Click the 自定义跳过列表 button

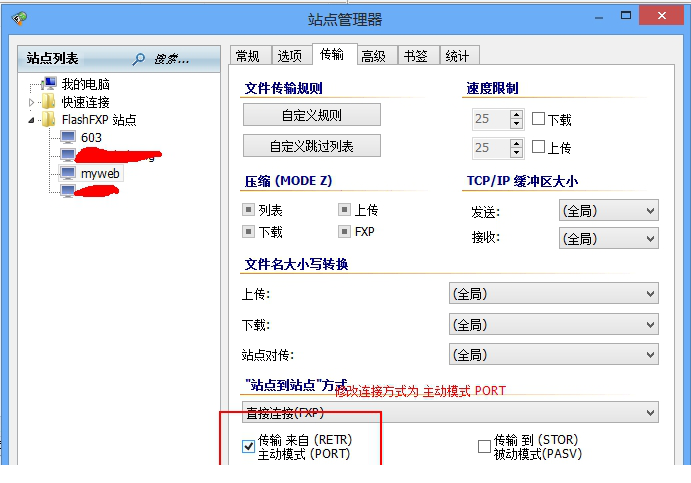[x=312, y=146]
